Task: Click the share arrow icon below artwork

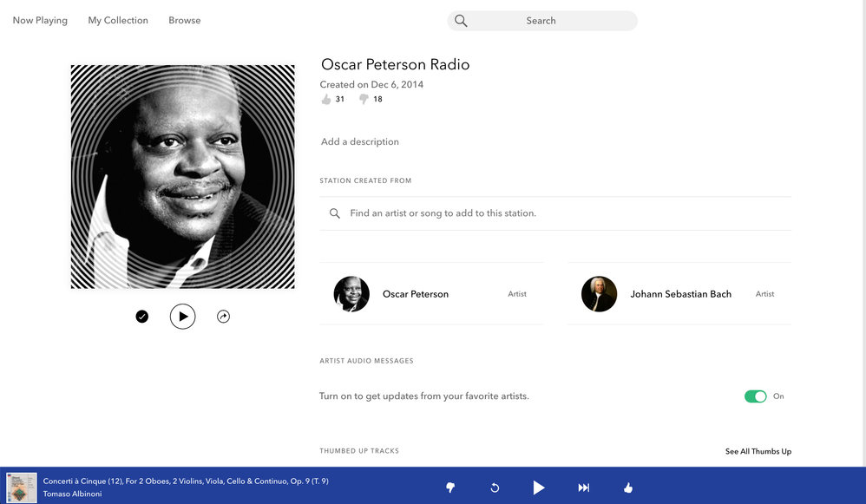Action: point(223,317)
